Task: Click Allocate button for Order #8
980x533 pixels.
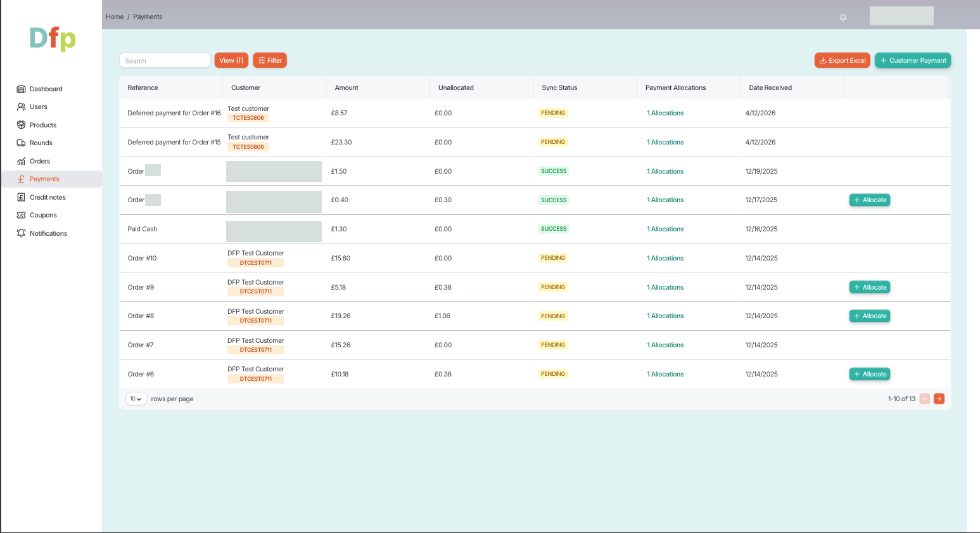Action: pos(870,316)
